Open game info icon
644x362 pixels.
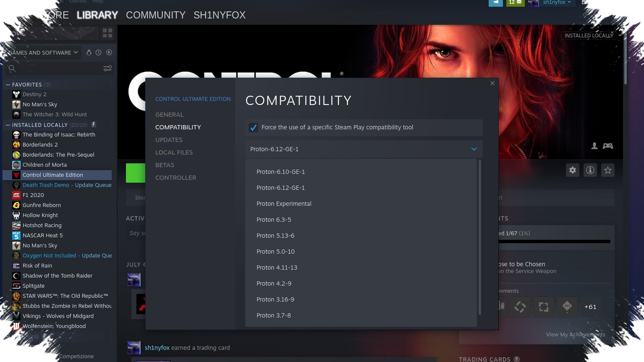(x=590, y=170)
